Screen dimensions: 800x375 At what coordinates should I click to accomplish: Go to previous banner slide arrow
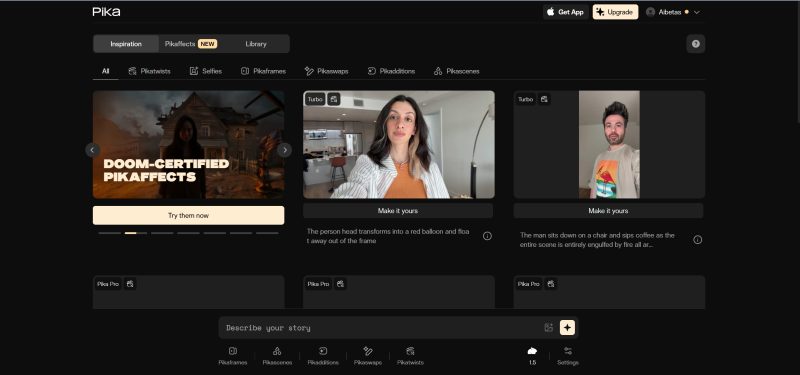coord(92,150)
